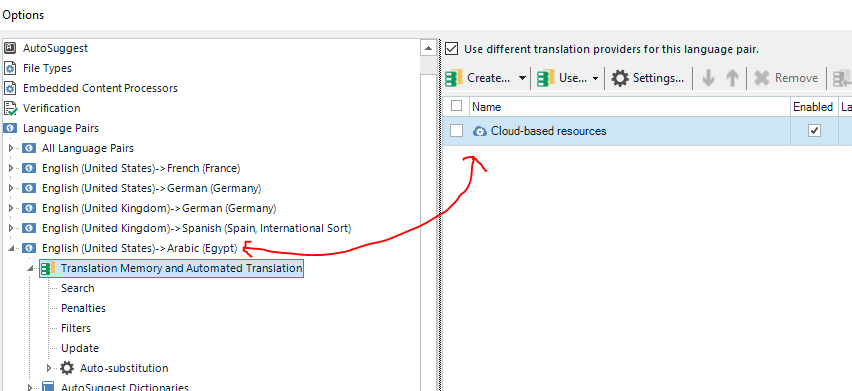Viewport: 852px width, 391px height.
Task: Toggle Use different translation providers checkbox
Action: point(452,49)
